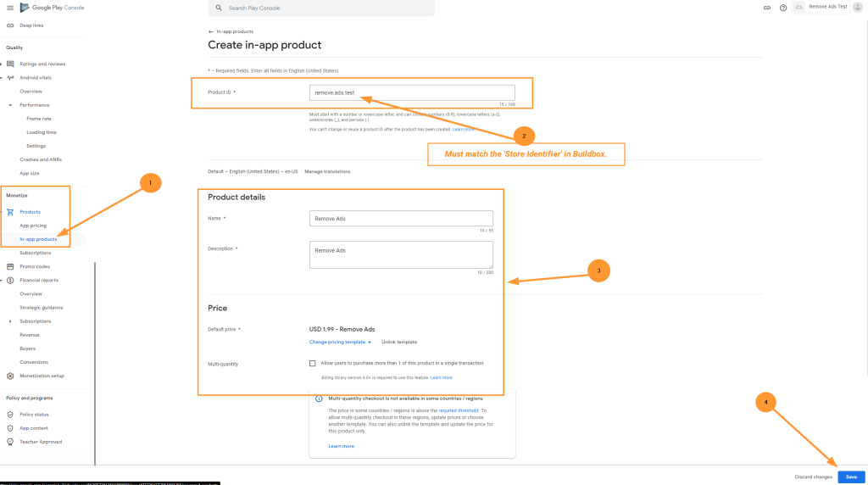
Task: Click the Monetization setup gear icon
Action: tap(10, 376)
